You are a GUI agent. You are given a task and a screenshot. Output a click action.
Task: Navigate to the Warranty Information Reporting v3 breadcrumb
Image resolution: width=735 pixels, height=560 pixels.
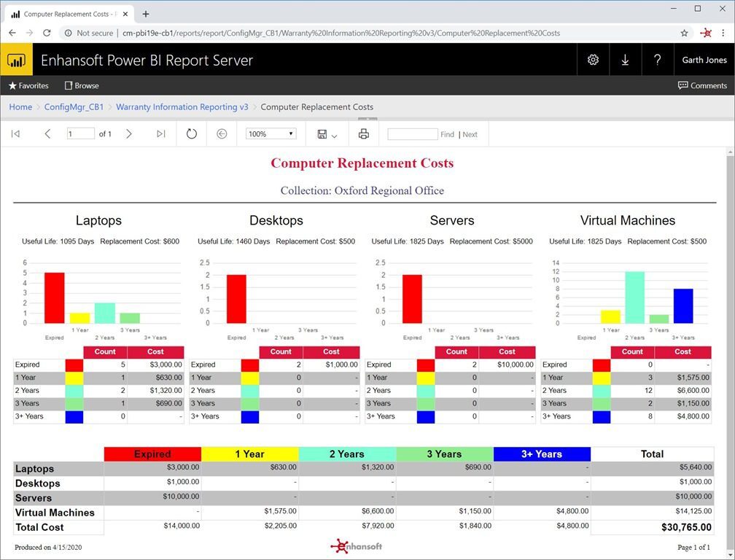pyautogui.click(x=182, y=106)
